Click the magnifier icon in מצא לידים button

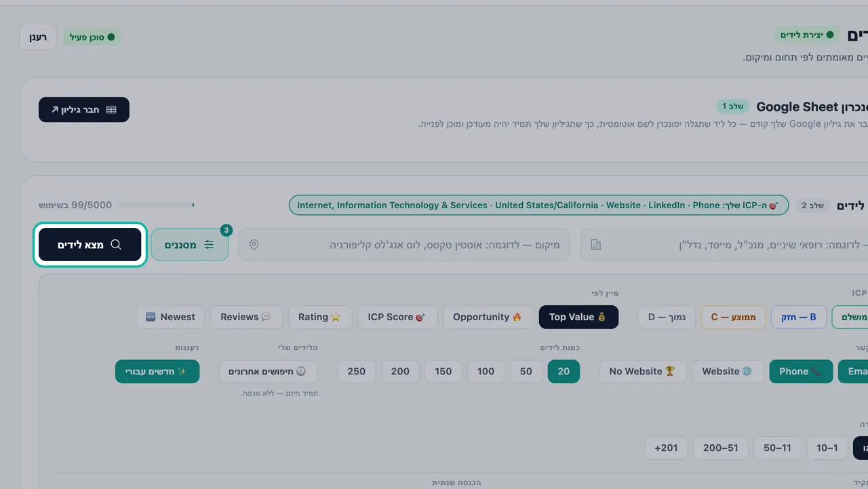click(x=116, y=245)
